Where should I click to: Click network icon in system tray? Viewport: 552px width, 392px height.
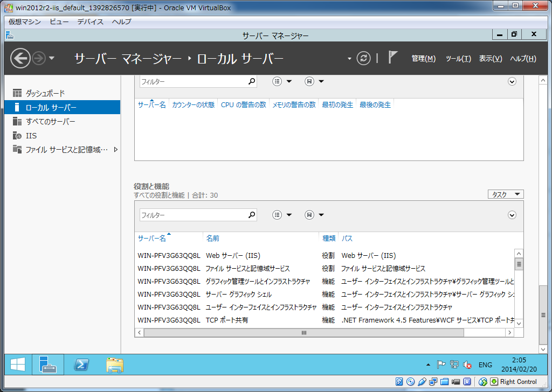454,365
